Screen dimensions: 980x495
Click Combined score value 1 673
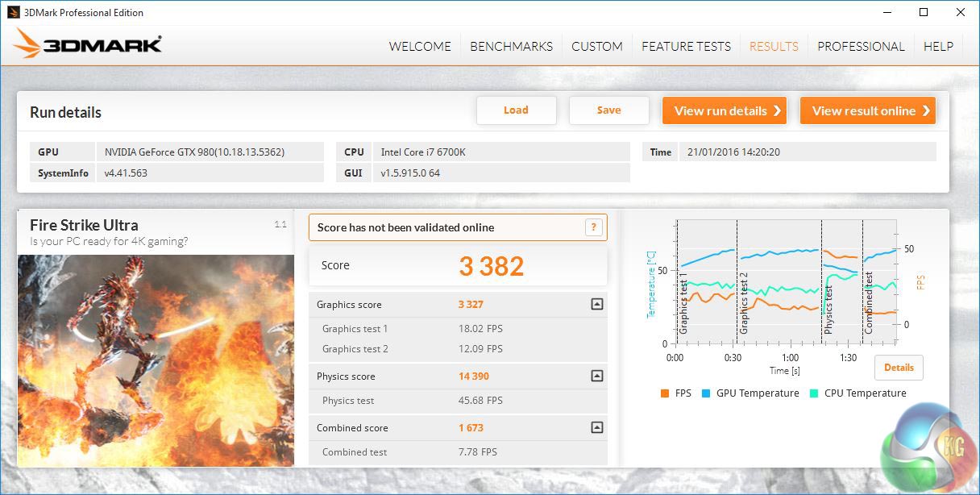coord(471,428)
